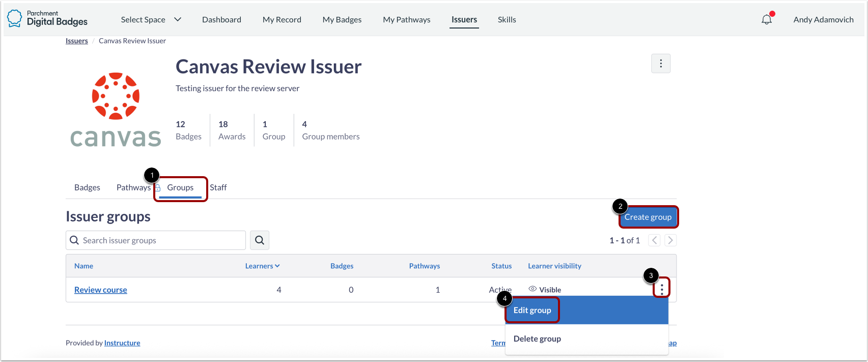Go to My Badges

click(342, 20)
